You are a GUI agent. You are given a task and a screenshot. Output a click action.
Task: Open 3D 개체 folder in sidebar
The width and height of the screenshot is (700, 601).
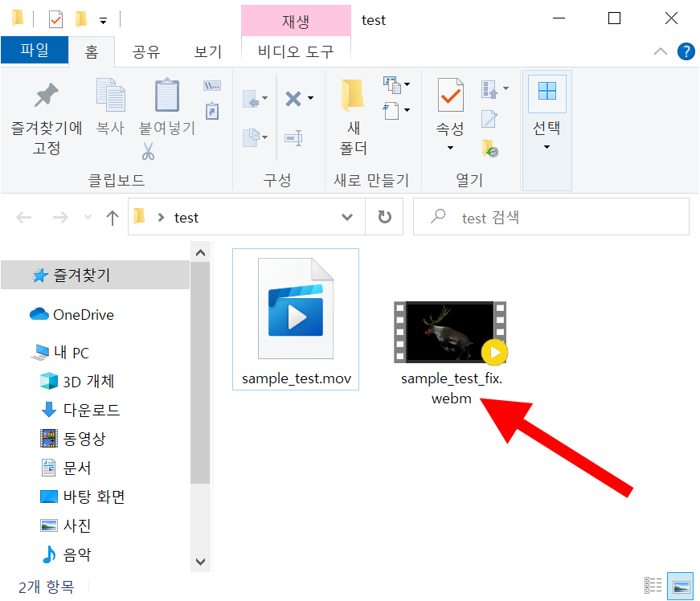tap(77, 382)
